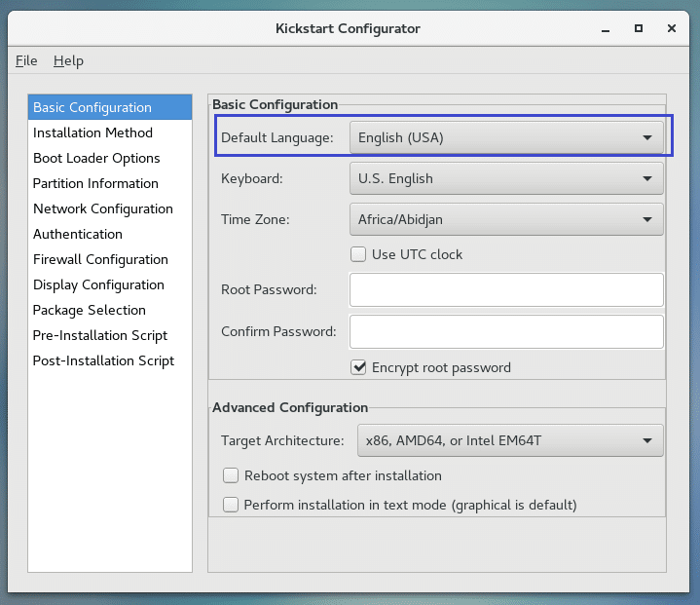The image size is (700, 605).
Task: Focus the Confirm Password field
Action: [505, 331]
